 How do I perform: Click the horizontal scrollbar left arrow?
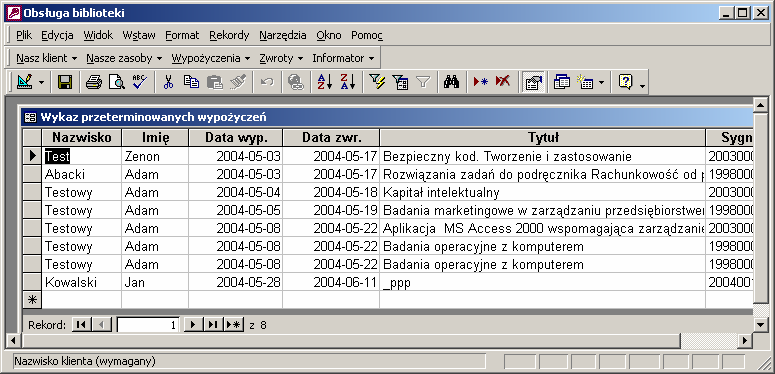coord(13,340)
